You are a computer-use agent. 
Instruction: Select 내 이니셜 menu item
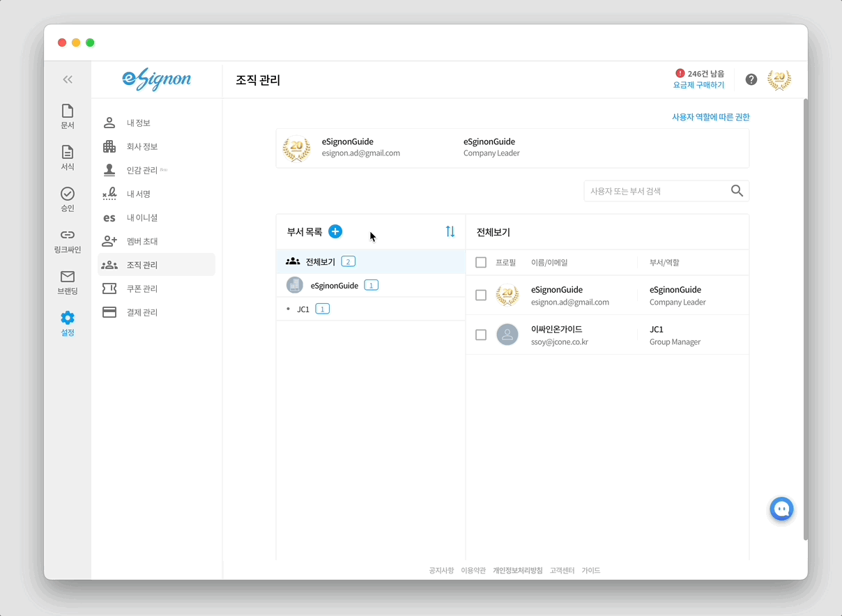(x=157, y=218)
